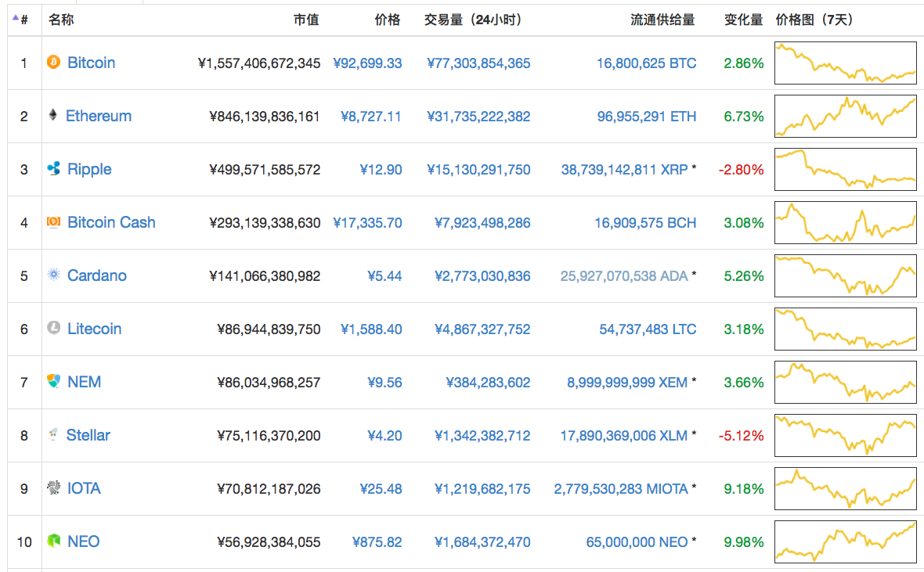Open Ethereum 24h volume ¥31,735,222,382 link

478,117
